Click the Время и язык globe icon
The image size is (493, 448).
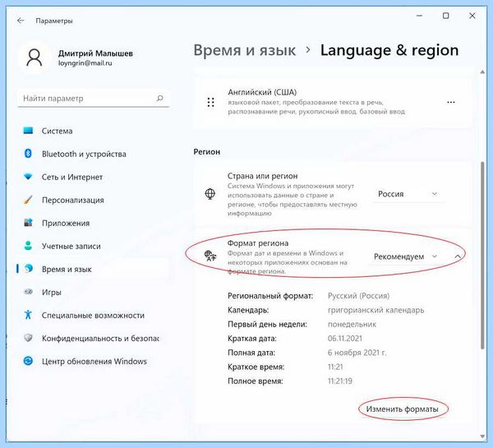pos(29,269)
